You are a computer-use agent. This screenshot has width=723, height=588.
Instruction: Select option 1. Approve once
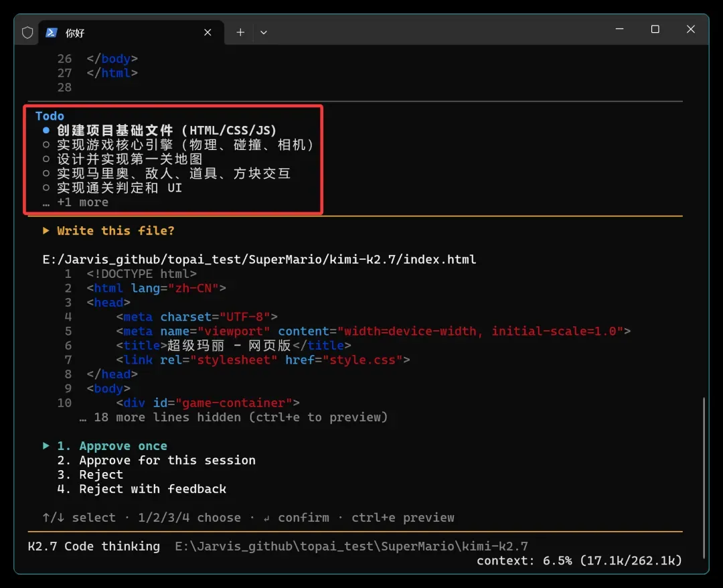[x=112, y=446]
